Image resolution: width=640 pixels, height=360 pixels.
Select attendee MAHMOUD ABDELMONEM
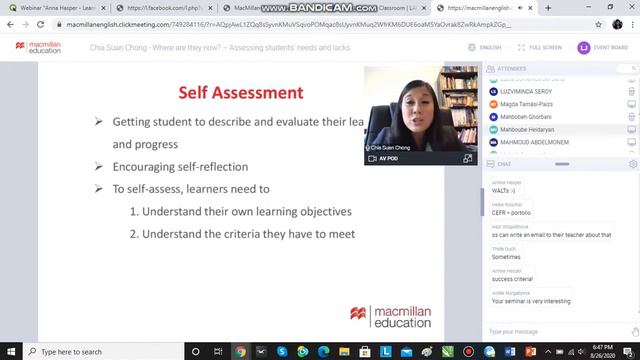[x=534, y=142]
